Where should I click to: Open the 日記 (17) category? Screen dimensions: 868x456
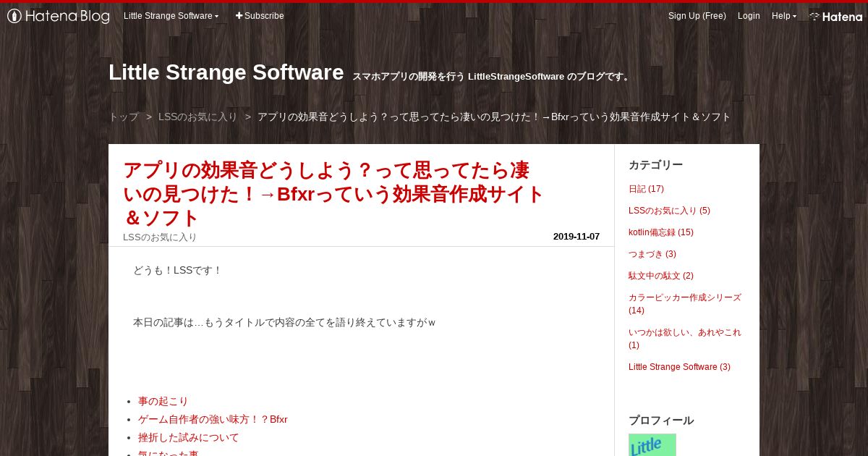pos(646,189)
